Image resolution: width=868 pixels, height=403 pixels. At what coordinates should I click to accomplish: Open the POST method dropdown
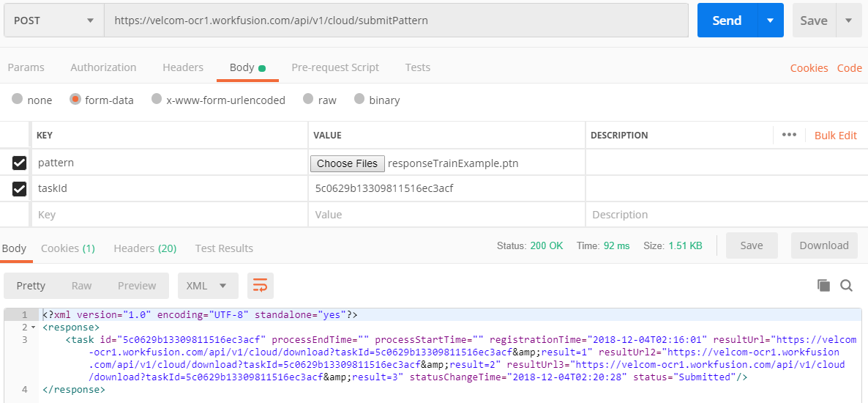pyautogui.click(x=54, y=21)
